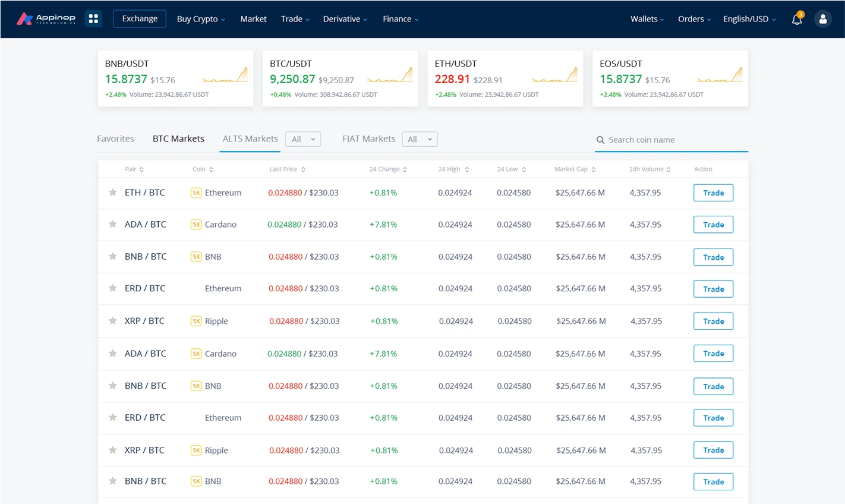
Task: Expand the ALTS Markets All dropdown
Action: (303, 139)
